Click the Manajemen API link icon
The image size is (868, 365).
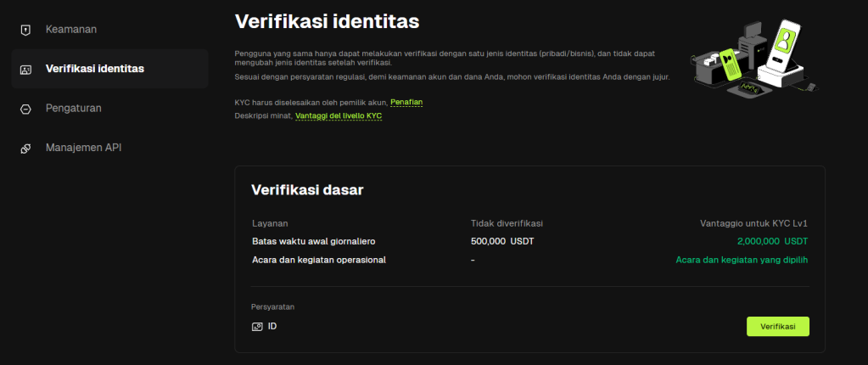coord(25,148)
